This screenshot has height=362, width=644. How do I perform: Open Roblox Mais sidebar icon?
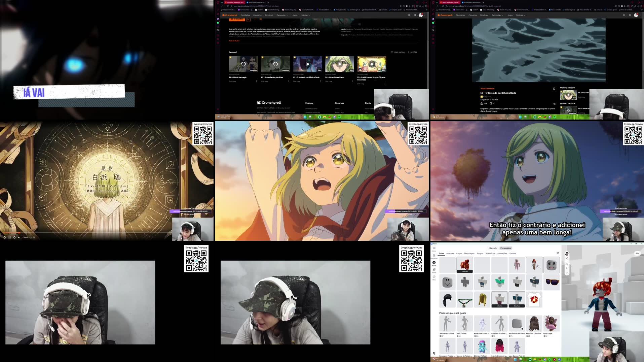(x=434, y=277)
